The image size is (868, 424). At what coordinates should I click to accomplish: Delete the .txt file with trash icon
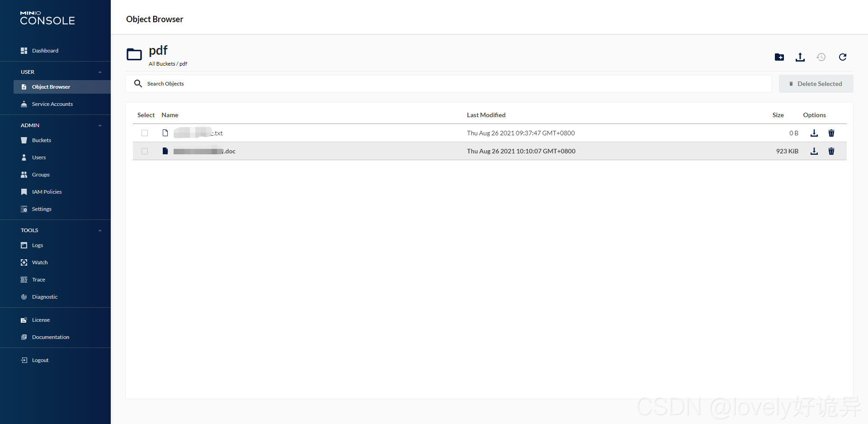831,133
